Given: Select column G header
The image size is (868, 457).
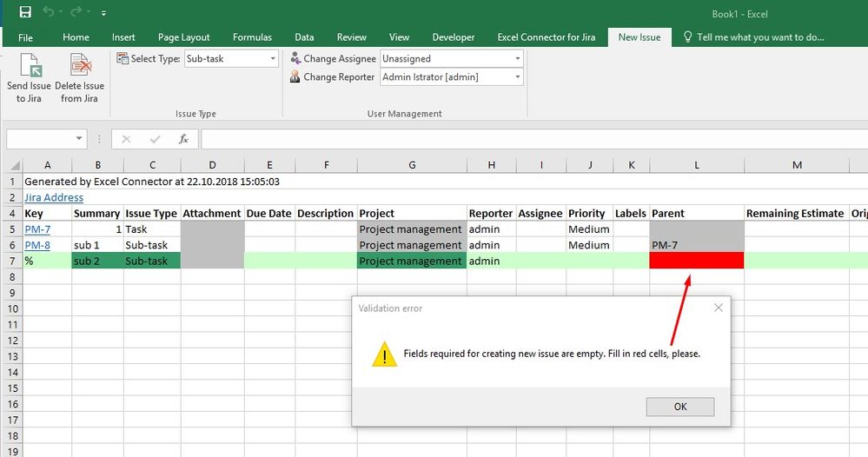Looking at the screenshot, I should 412,165.
